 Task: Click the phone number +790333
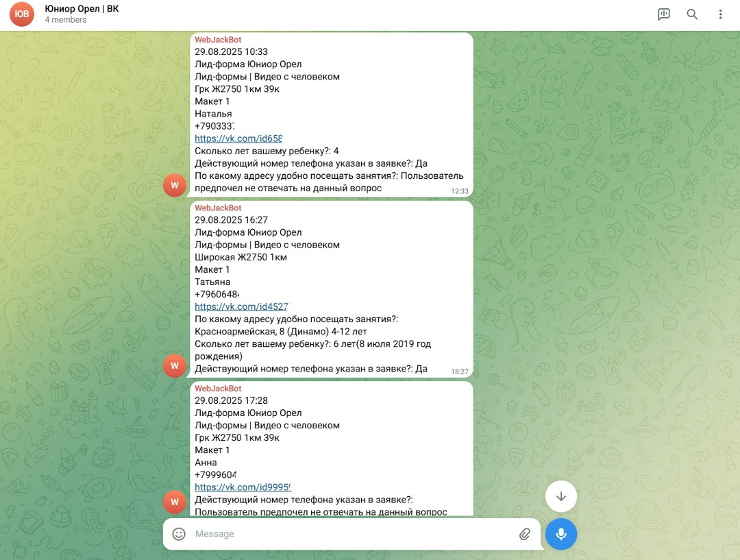click(x=214, y=126)
